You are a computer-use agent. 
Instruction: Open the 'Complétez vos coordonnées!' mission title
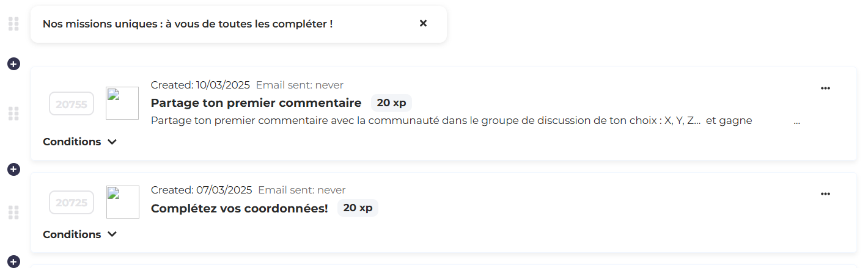239,208
